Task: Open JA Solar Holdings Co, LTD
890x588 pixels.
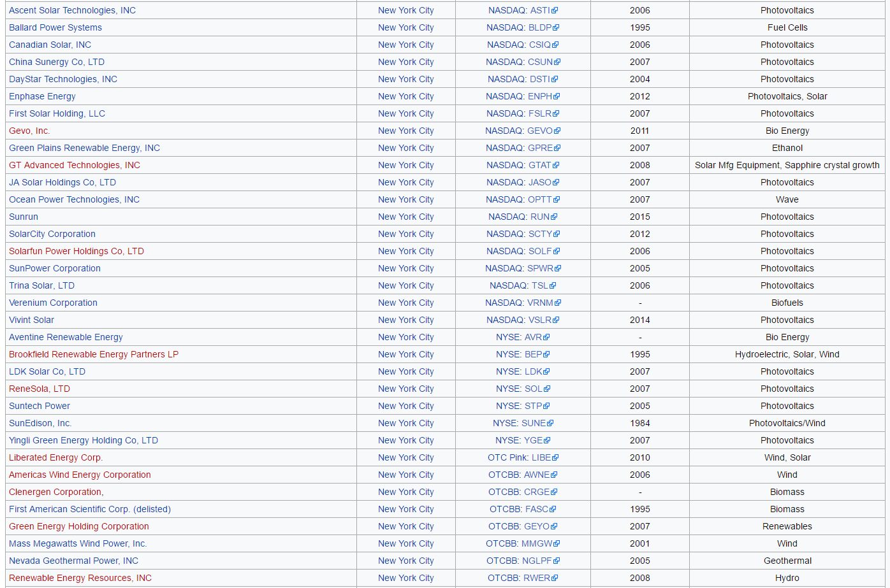Action: click(x=62, y=182)
